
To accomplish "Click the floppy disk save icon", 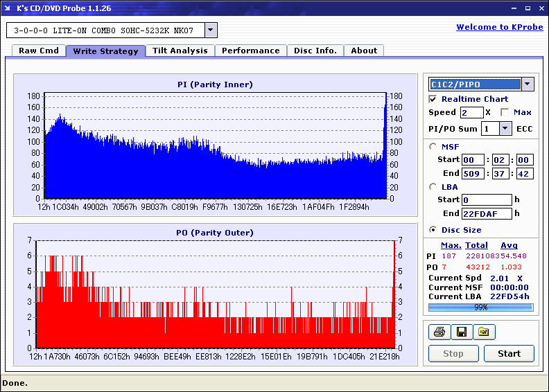I will pyautogui.click(x=461, y=332).
